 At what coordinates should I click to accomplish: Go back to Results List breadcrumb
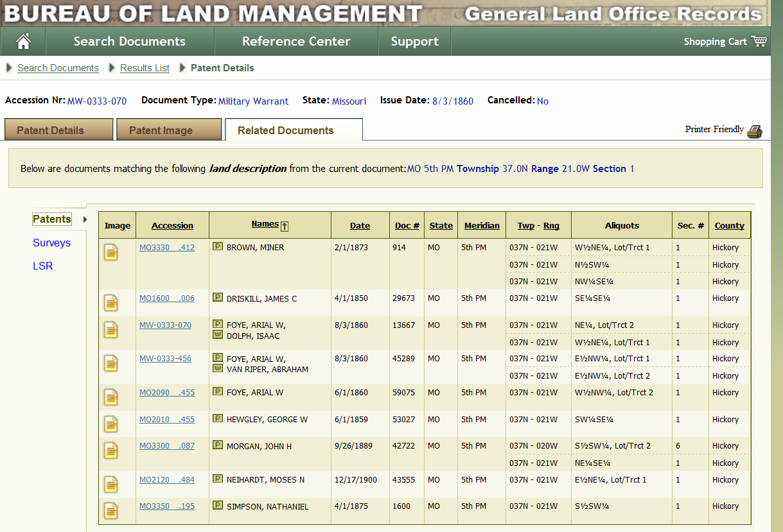click(145, 68)
